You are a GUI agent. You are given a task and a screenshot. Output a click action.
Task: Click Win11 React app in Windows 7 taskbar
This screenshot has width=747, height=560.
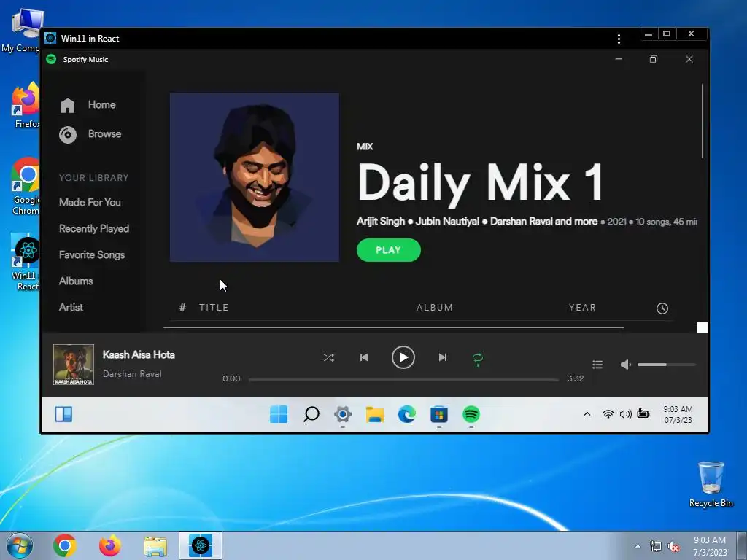[x=201, y=545]
